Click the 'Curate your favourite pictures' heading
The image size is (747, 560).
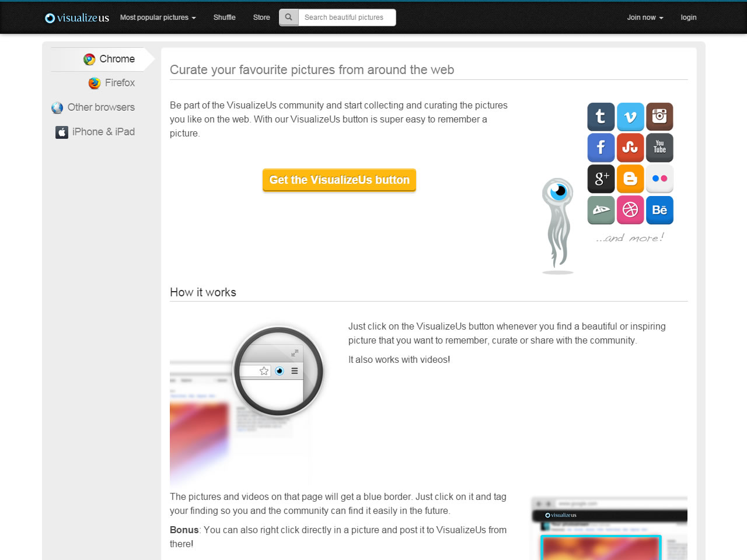(312, 69)
